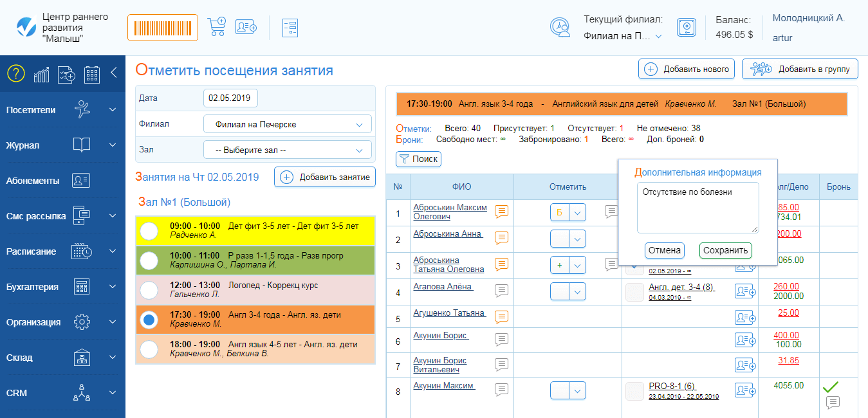Click the Сохранить button in popup
This screenshot has width=868, height=418.
tap(725, 250)
